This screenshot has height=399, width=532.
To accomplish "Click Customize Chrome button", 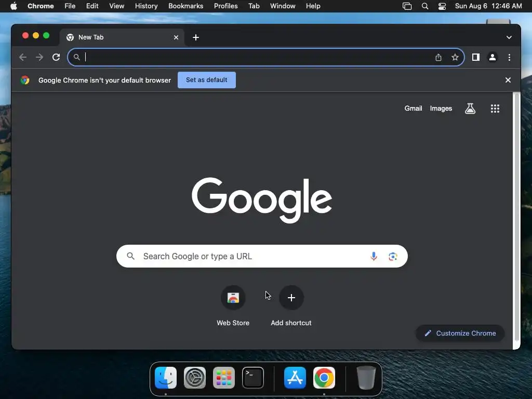I will pyautogui.click(x=460, y=333).
